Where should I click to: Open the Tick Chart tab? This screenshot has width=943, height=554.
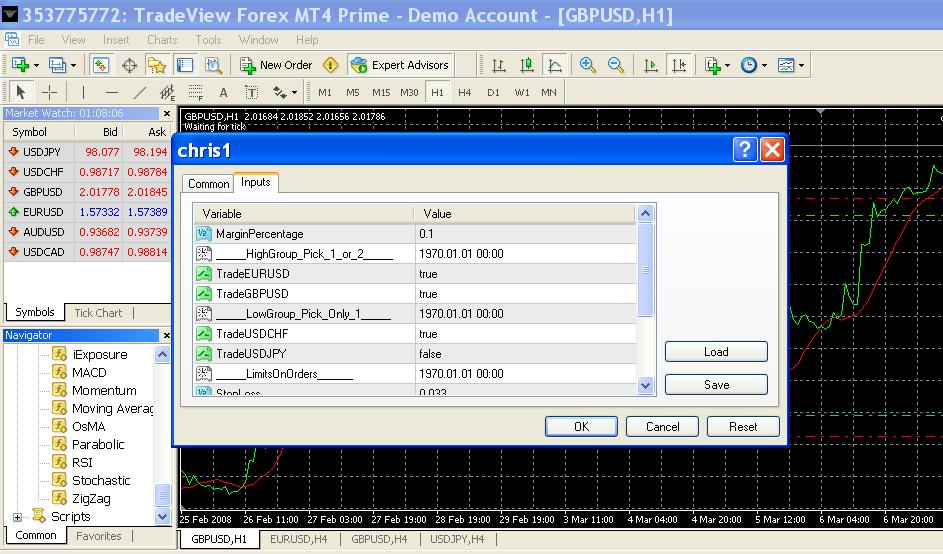point(98,313)
